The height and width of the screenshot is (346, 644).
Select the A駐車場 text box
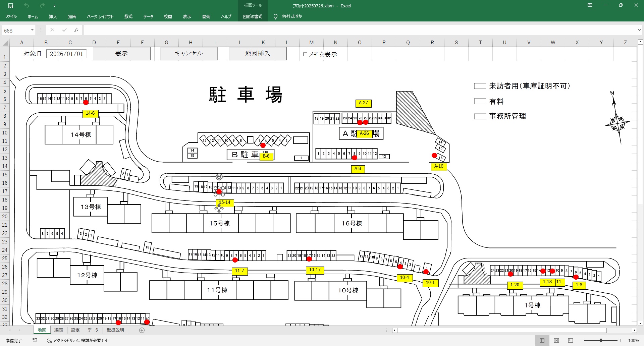(x=361, y=133)
